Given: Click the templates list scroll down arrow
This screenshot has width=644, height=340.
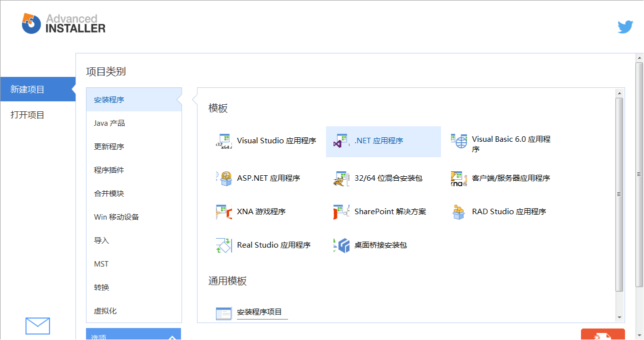Looking at the screenshot, I should [x=619, y=318].
